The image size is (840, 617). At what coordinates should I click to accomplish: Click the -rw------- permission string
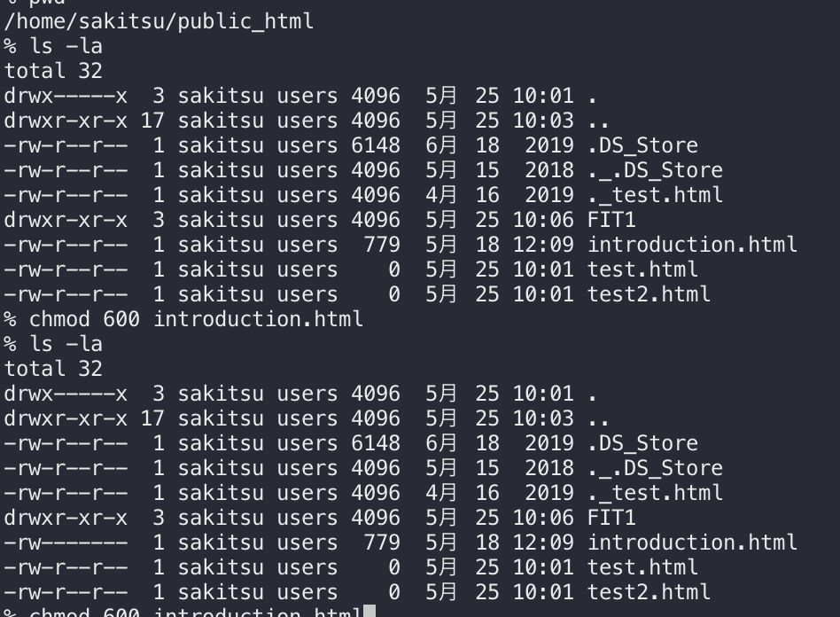(x=66, y=542)
